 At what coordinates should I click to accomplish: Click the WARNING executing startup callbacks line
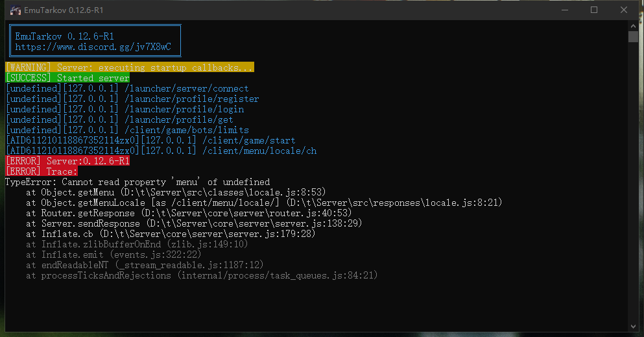[x=130, y=68]
